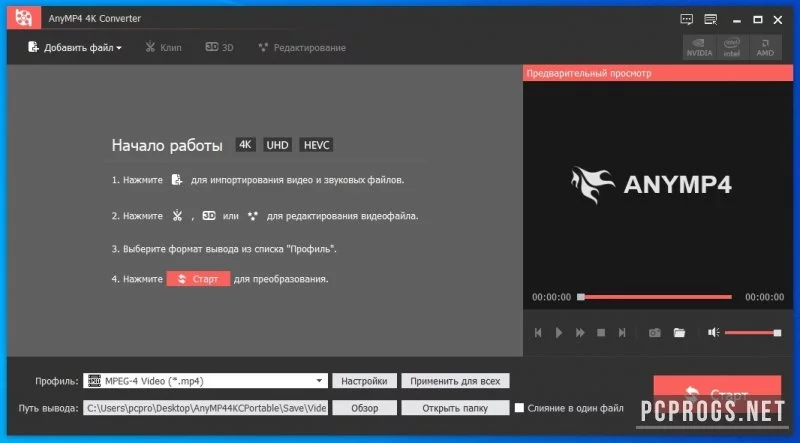Enable Слияние в один файл checkbox
The height and width of the screenshot is (443, 800).
pos(519,408)
